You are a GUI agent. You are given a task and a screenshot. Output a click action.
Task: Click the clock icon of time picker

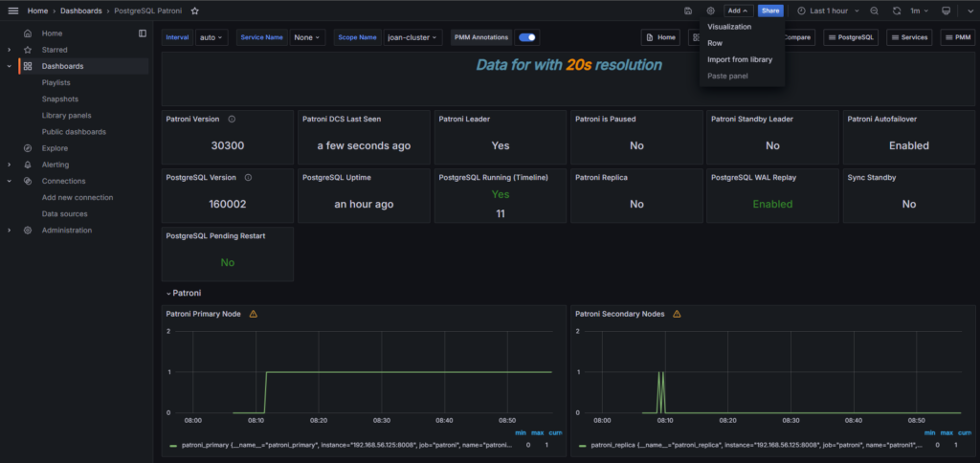(801, 11)
